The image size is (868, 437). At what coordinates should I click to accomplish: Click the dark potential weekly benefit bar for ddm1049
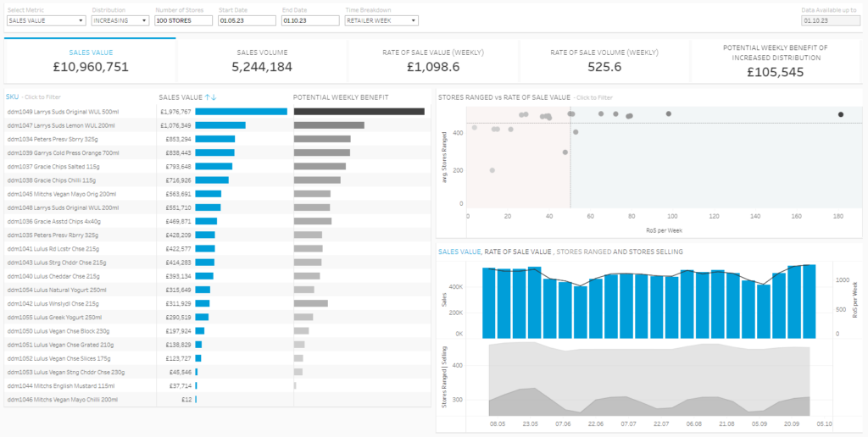click(359, 112)
